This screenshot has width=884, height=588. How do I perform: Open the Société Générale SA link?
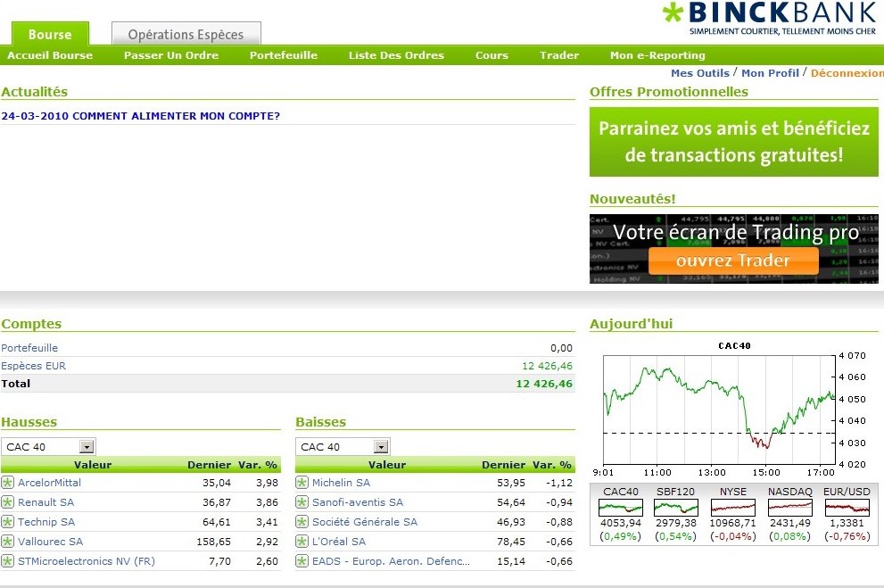point(365,522)
